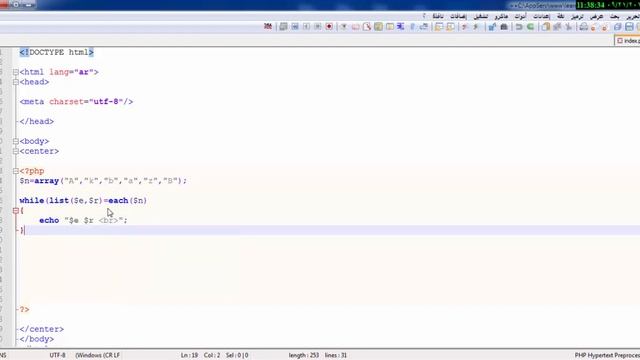Click the spell-check ABC icon in toolbar

(268, 27)
